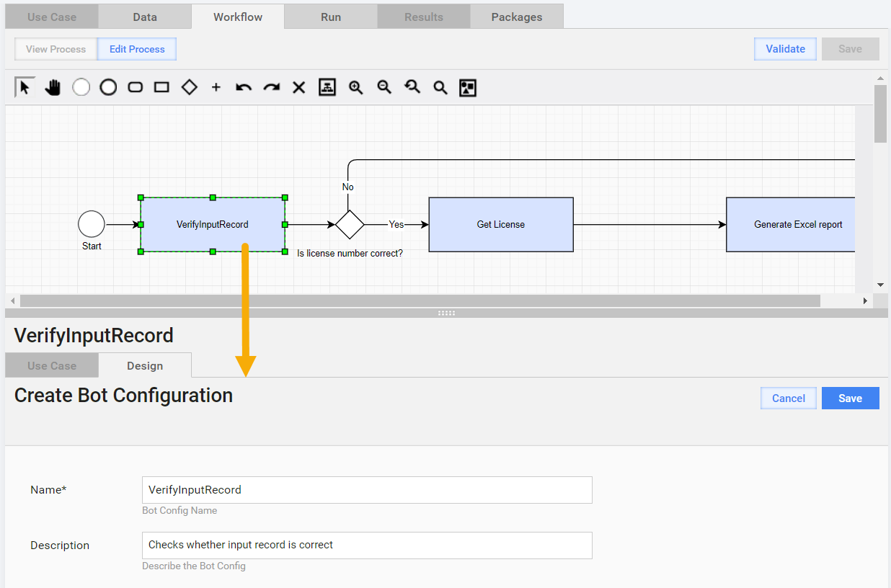Reset zoom with the arrow magnifier icon

click(x=412, y=88)
